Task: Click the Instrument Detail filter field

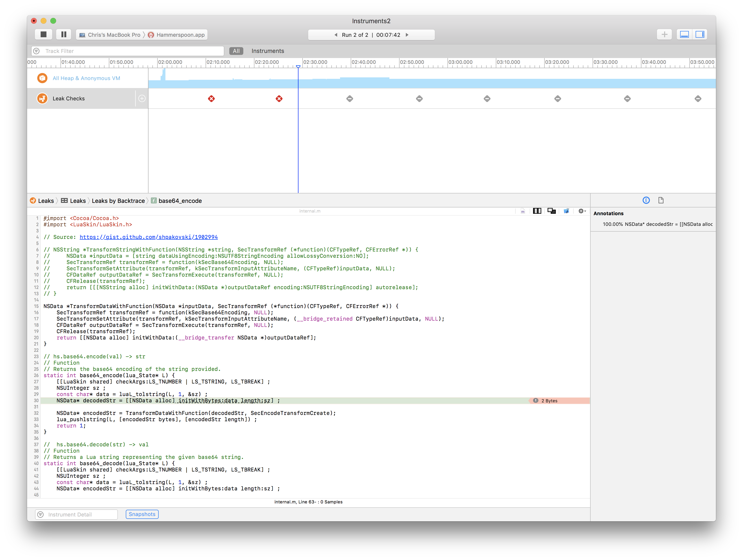Action: pos(77,514)
